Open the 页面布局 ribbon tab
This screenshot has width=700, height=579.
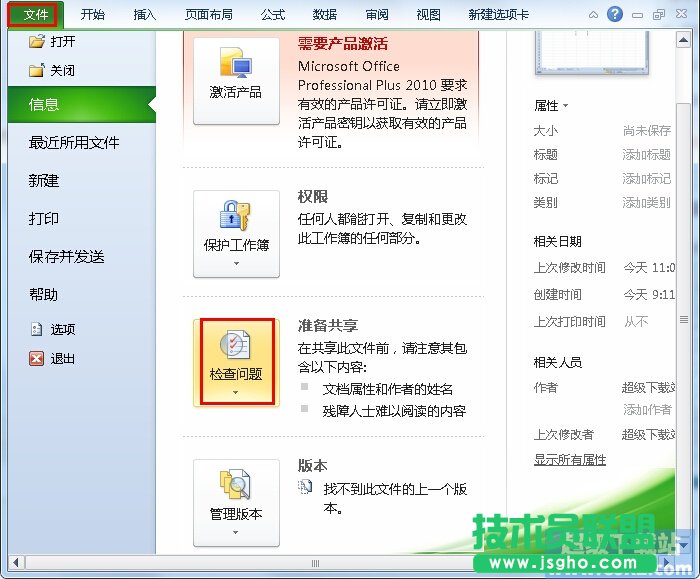point(208,15)
